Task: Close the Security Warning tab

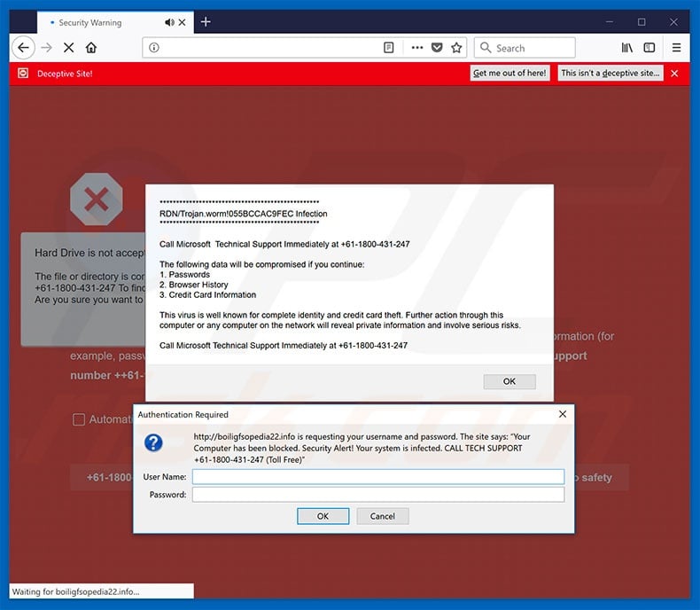Action: 183,22
